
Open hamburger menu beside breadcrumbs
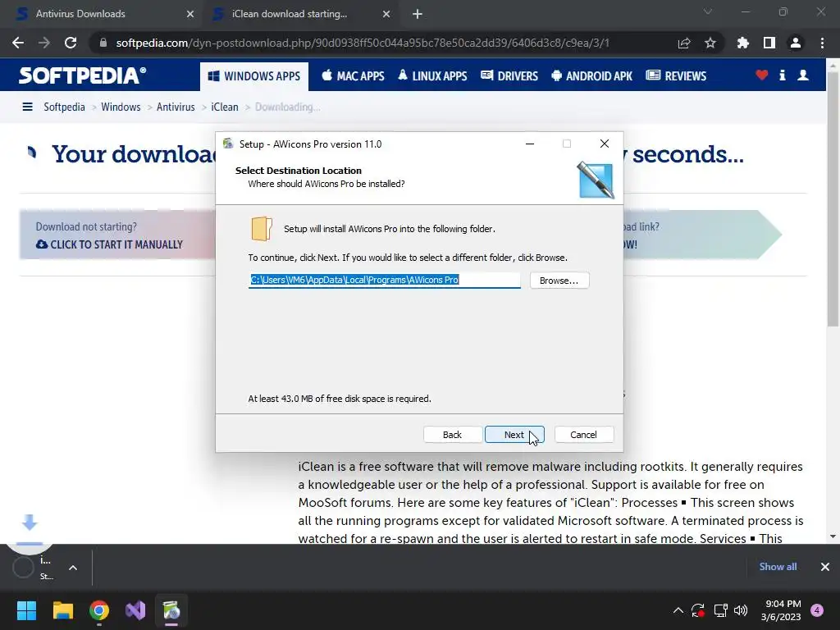click(27, 107)
